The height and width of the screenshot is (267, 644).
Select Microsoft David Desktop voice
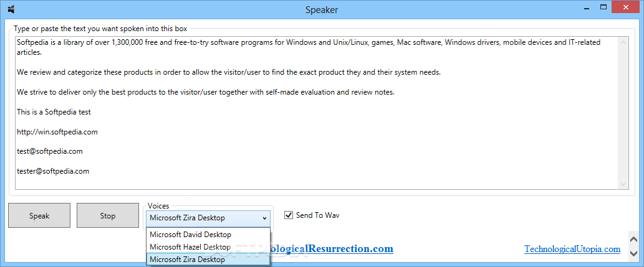tap(208, 235)
